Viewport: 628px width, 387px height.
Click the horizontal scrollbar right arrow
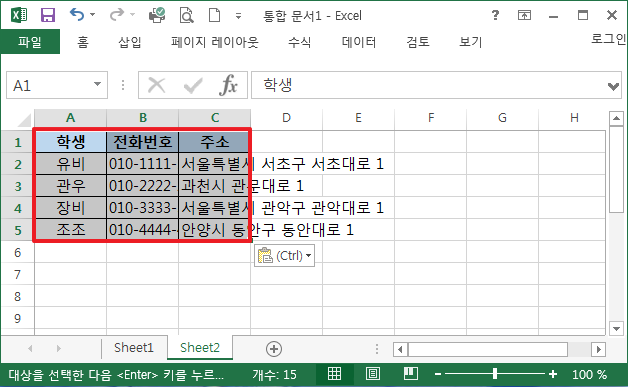(x=598, y=350)
